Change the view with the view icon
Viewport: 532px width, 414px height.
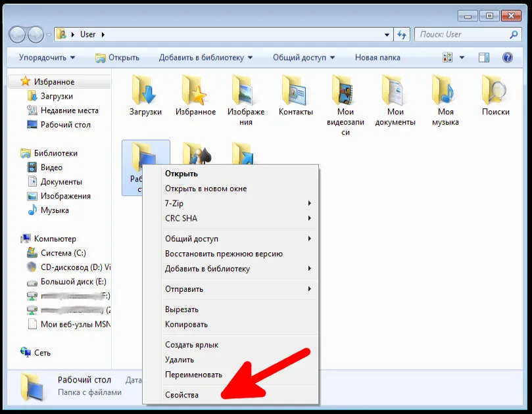(x=448, y=57)
